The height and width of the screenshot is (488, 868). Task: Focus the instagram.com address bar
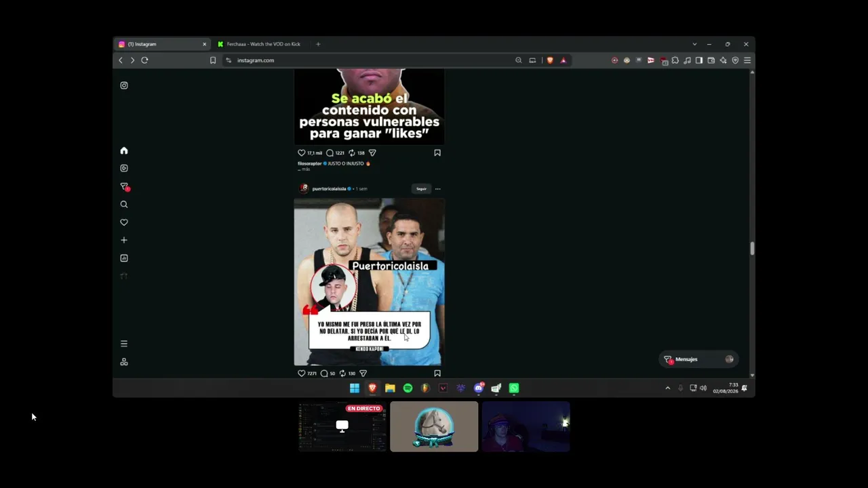(373, 60)
